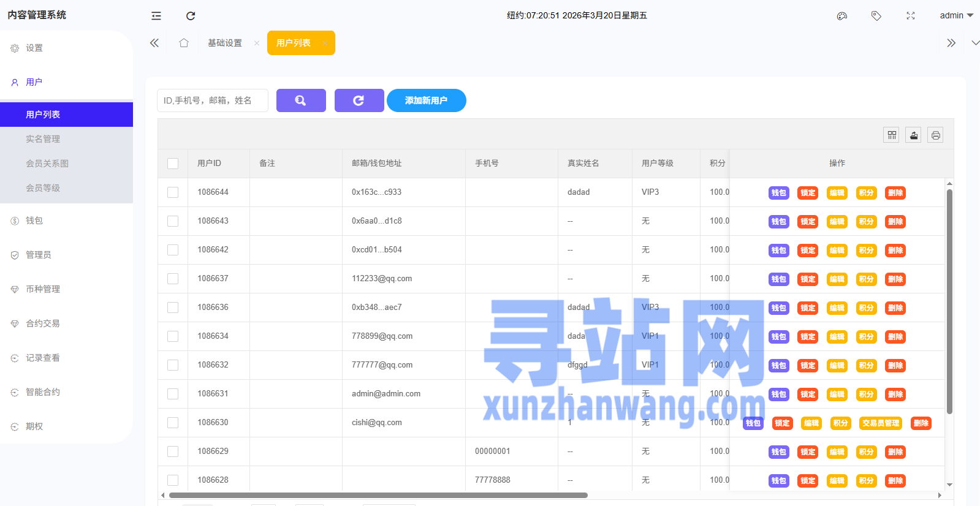Open the theme palette icon
Screen dimensions: 980x506
842,16
